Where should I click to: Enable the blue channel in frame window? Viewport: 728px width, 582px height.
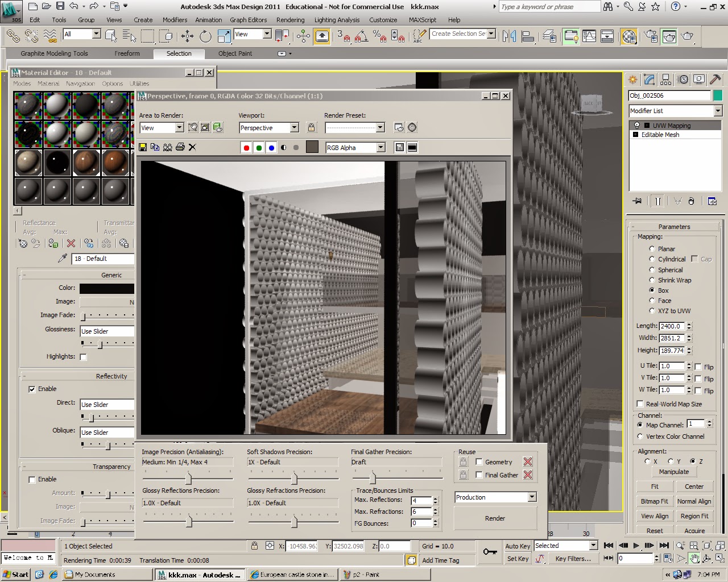[x=271, y=148]
